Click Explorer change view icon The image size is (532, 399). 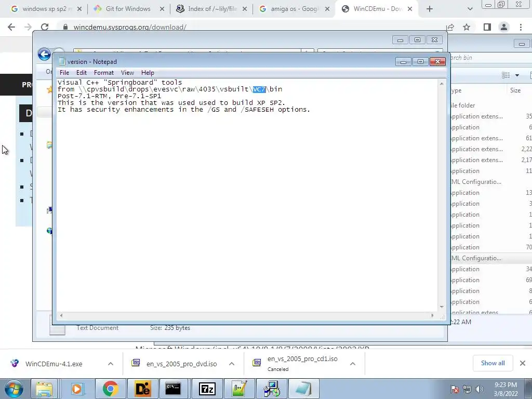[x=506, y=75]
